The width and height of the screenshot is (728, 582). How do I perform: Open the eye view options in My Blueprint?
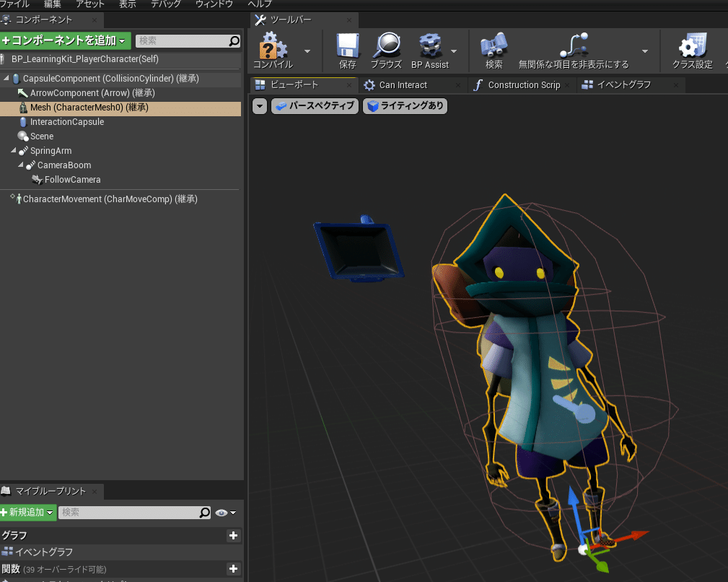tap(226, 513)
